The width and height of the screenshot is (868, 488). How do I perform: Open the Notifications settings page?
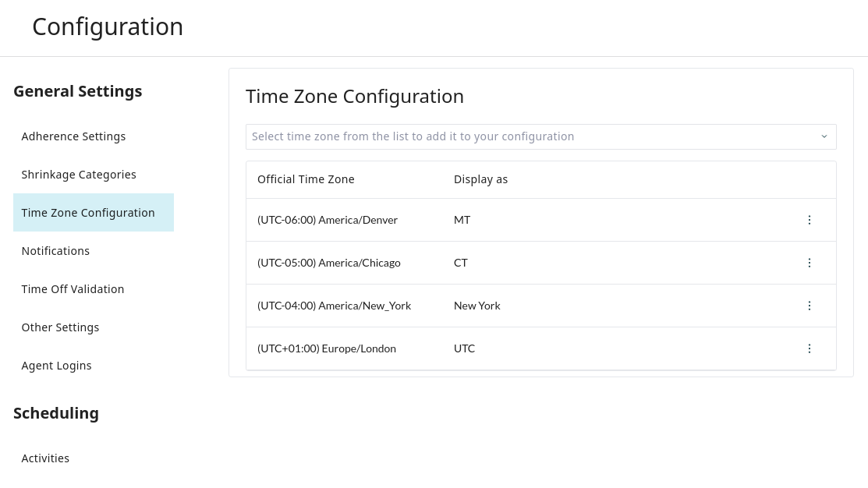point(55,251)
